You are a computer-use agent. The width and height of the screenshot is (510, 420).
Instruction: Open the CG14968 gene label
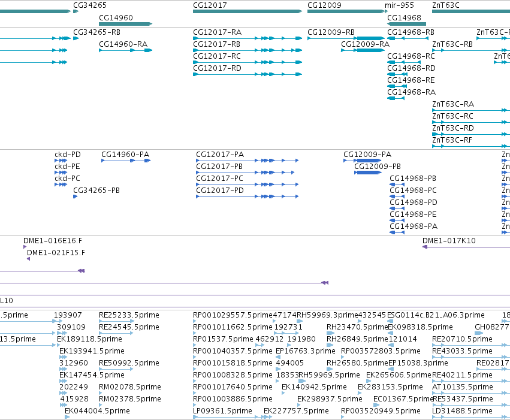point(404,17)
